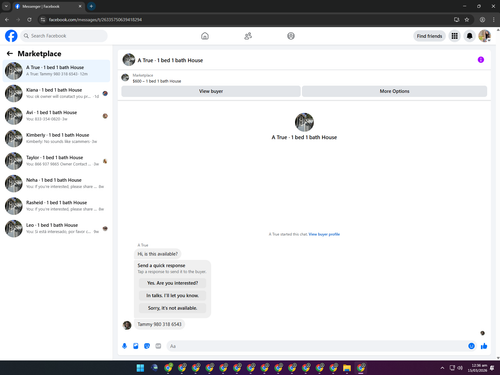This screenshot has height=375, width=500.
Task: Open the Neha conversation
Action: coord(56,183)
